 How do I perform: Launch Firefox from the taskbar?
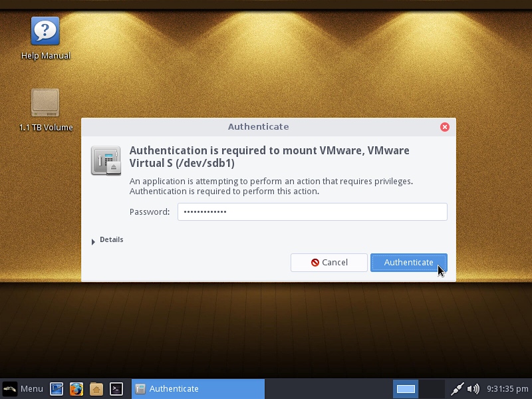(76, 389)
